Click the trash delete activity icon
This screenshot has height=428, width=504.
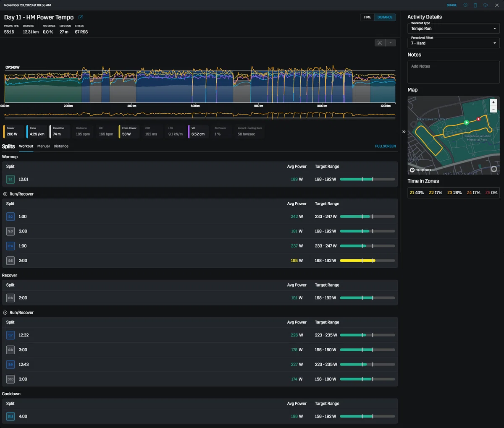(475, 5)
